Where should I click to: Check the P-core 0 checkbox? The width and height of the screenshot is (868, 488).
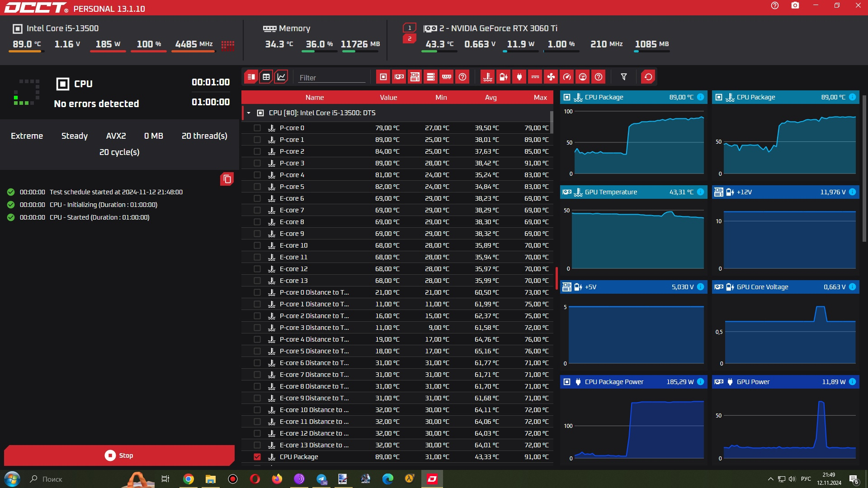click(x=257, y=128)
